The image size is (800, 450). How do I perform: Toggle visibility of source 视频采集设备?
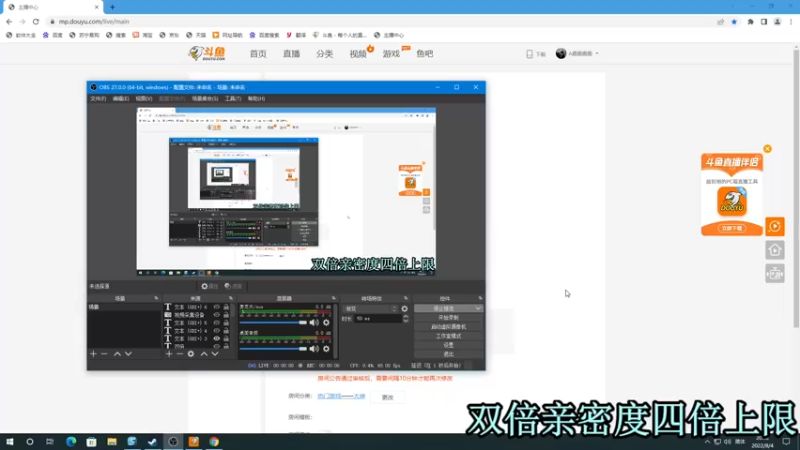coord(216,315)
